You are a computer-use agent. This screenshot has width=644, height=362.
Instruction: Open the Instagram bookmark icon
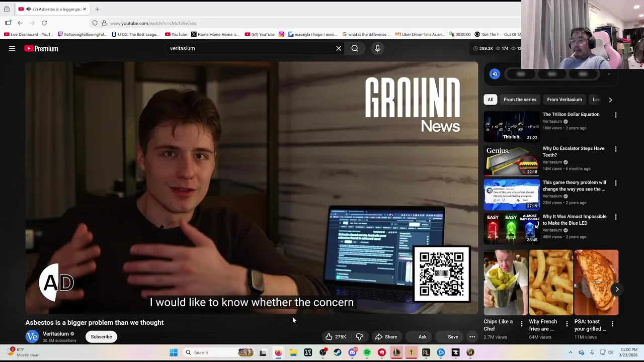pos(281,34)
